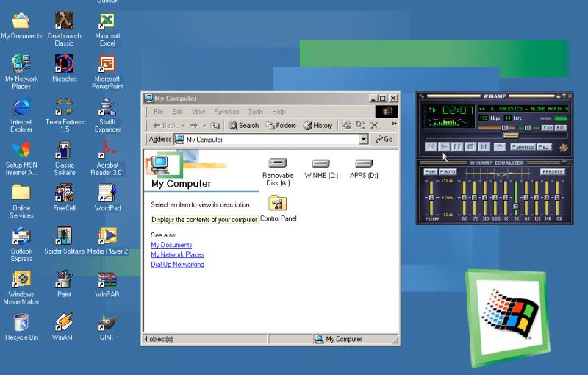
Task: Open the Media Player 2 shortcut
Action: (x=107, y=240)
